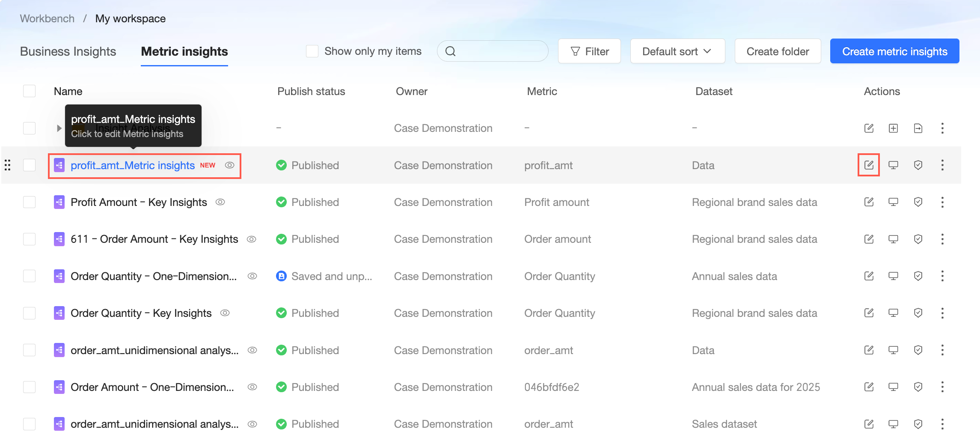Viewport: 980px width, 447px height.
Task: Click shield icon for 611 - Order Amount row
Action: 918,239
